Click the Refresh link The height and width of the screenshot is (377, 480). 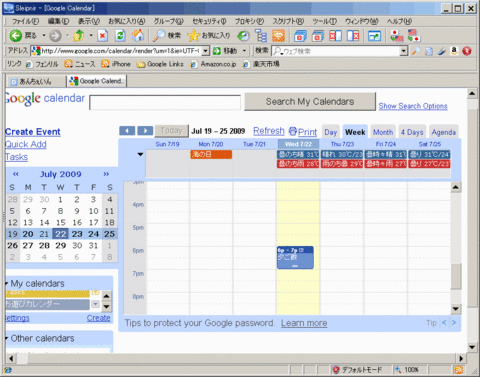point(269,131)
